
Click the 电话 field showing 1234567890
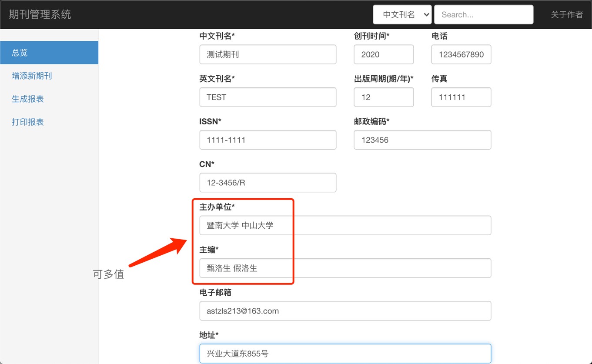tap(461, 54)
